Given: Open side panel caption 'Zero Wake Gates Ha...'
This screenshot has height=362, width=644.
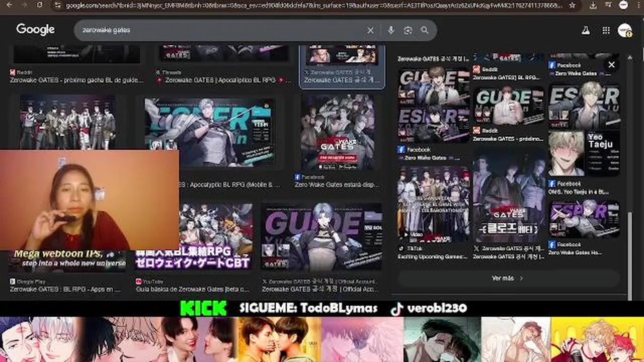Looking at the screenshot, I should click(x=575, y=252).
